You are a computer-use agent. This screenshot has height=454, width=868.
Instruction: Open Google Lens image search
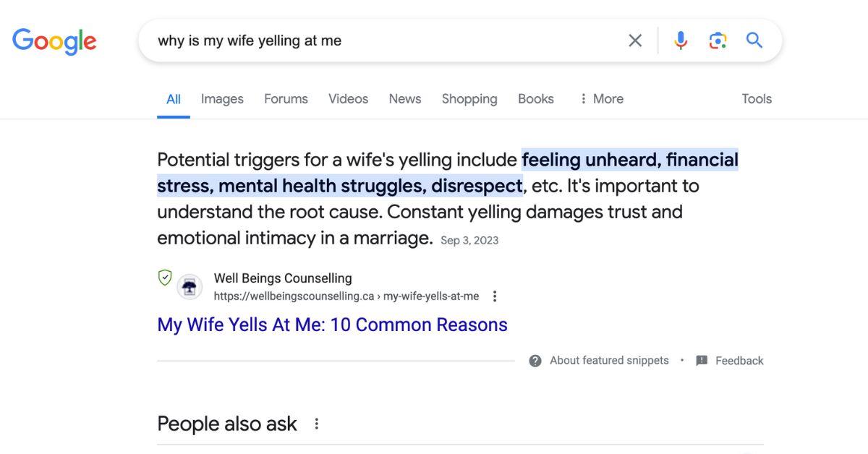718,40
